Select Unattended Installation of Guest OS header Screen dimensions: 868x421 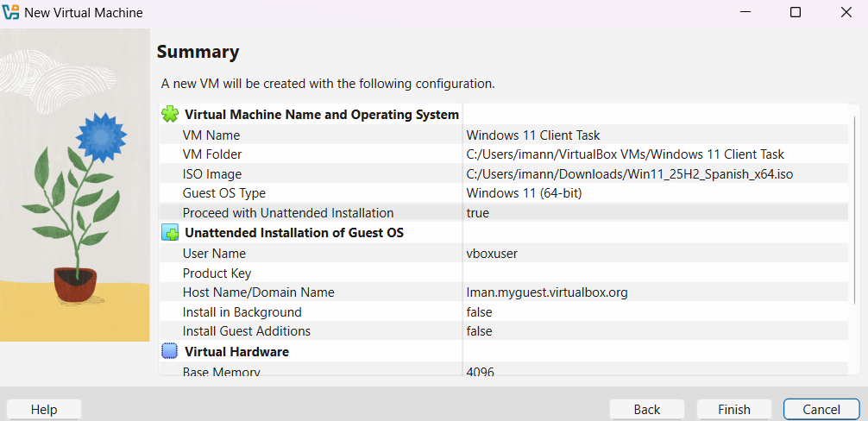point(293,233)
